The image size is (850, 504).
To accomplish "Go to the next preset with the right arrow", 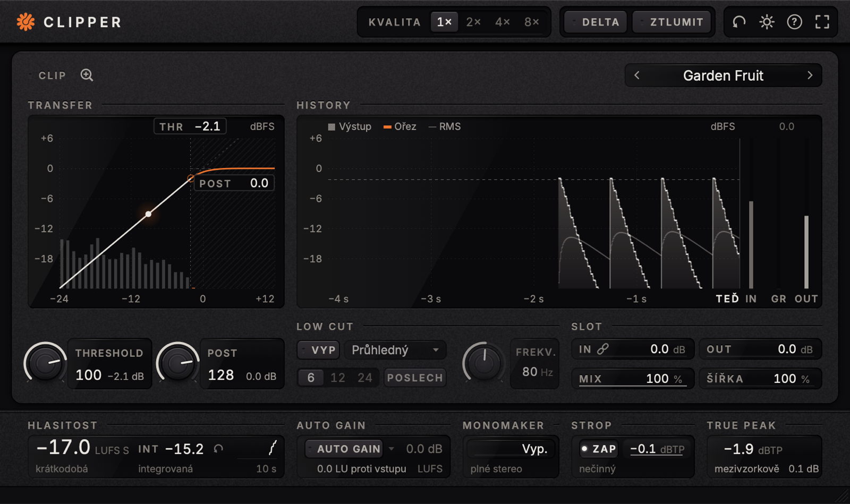I will click(810, 75).
